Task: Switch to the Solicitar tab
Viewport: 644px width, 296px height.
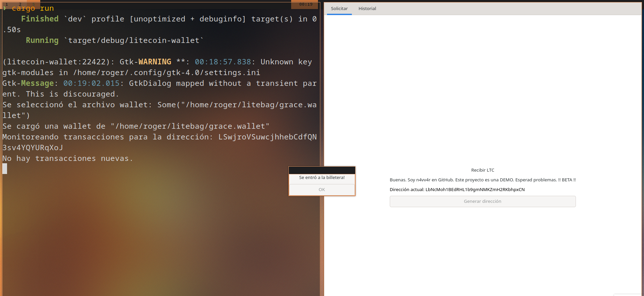Action: click(339, 9)
